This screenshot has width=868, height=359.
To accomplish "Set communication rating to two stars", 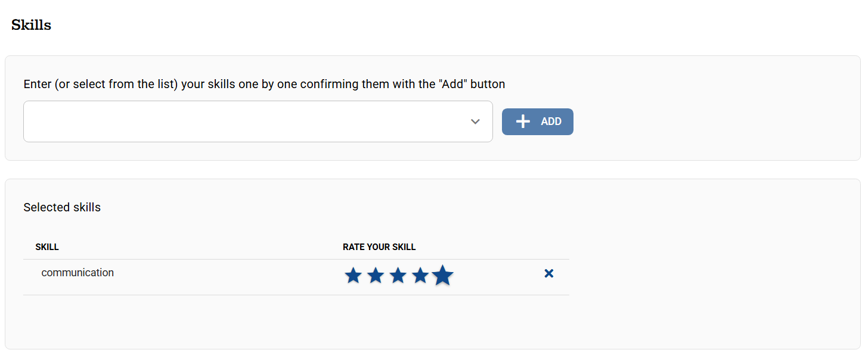I will pyautogui.click(x=376, y=276).
